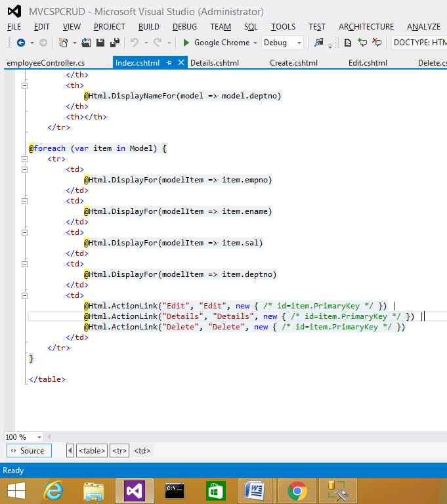Switch to the employeeController.cs tab

pos(45,63)
